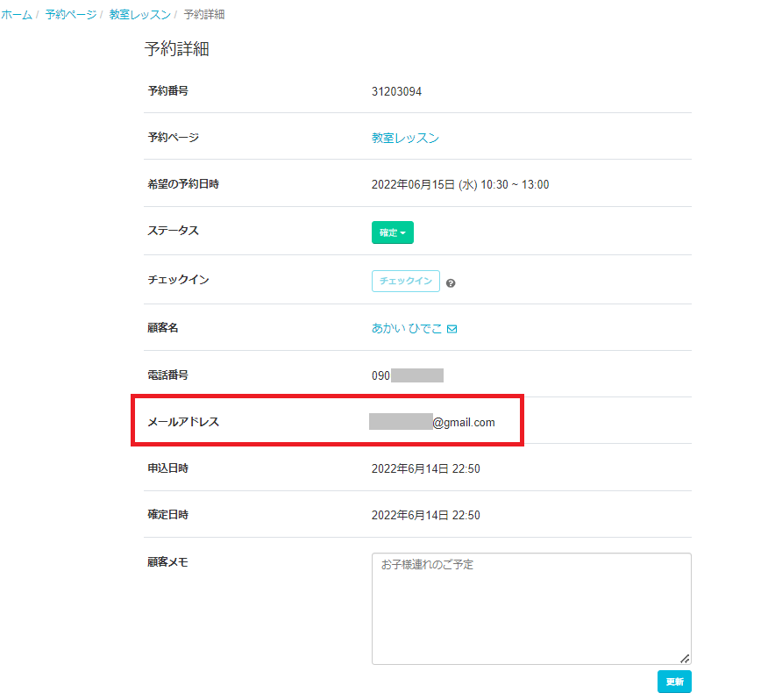The height and width of the screenshot is (700, 768).
Task: Click the 希望の予約日時 date value
Action: [459, 184]
